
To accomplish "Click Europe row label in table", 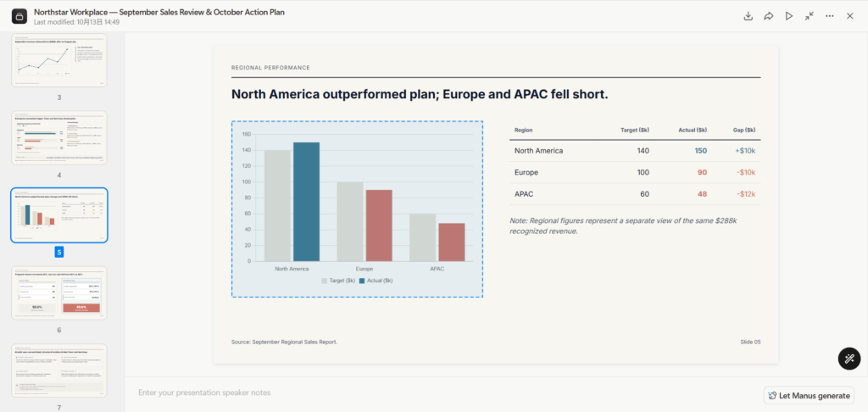I will [x=526, y=172].
